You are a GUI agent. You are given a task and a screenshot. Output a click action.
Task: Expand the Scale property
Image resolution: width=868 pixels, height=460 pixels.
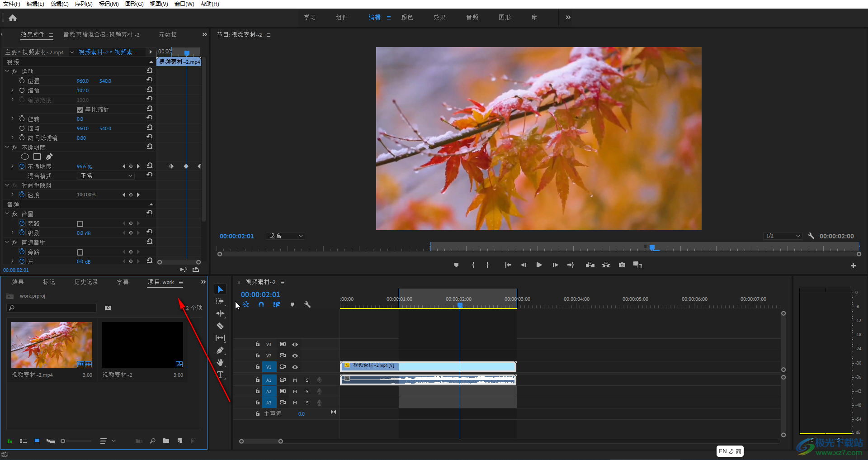tap(13, 90)
